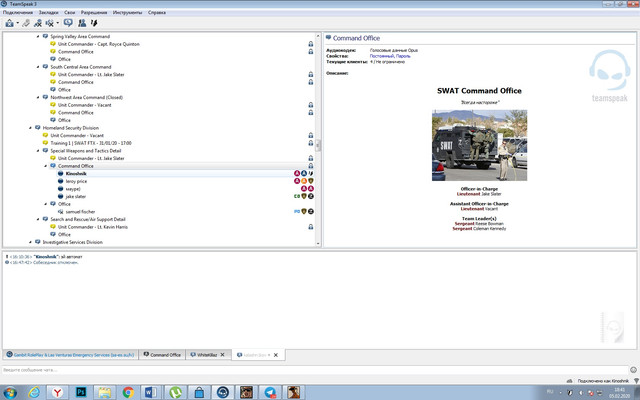The width and height of the screenshot is (640, 400).
Task: Click the SWAT vehicle image in description
Action: pyautogui.click(x=479, y=145)
